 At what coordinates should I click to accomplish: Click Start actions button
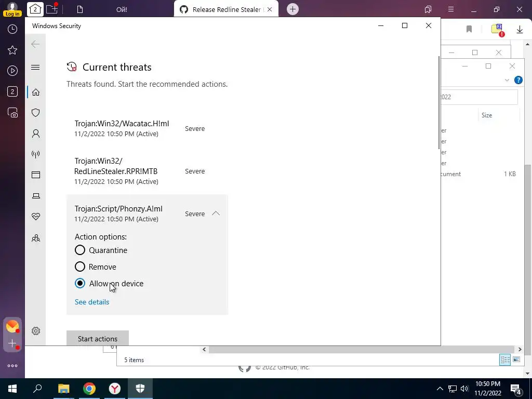[97, 338]
